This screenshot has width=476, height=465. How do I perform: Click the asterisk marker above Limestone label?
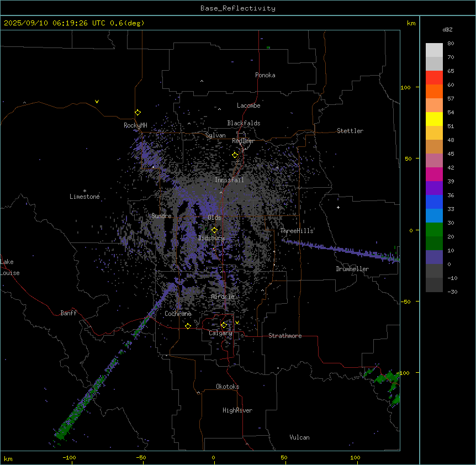[84, 191]
